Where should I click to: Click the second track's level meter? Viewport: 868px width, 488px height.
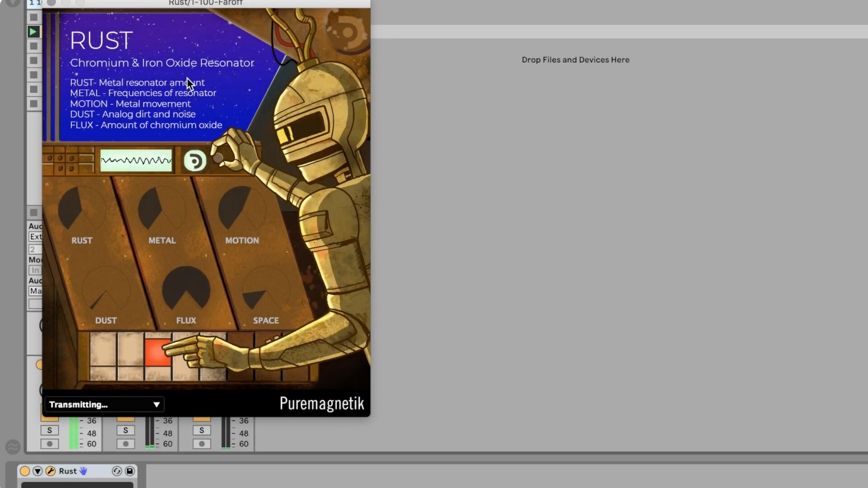pos(149,433)
